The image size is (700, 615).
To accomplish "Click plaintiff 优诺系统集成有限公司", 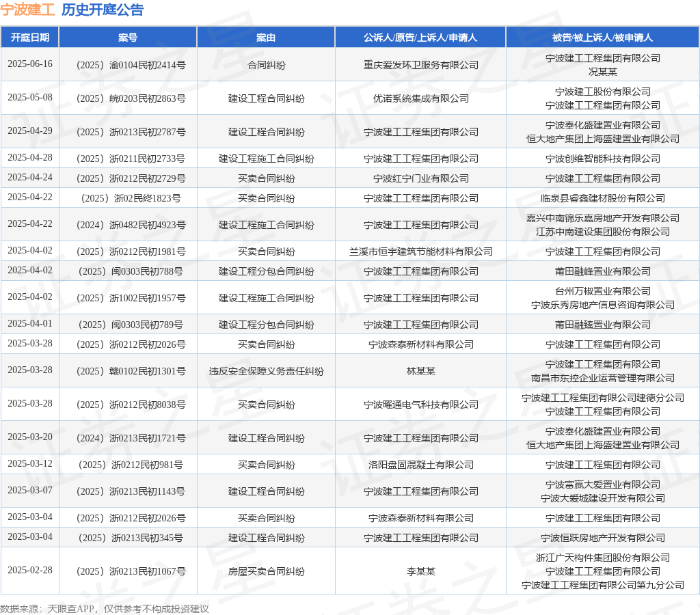I will click(420, 98).
